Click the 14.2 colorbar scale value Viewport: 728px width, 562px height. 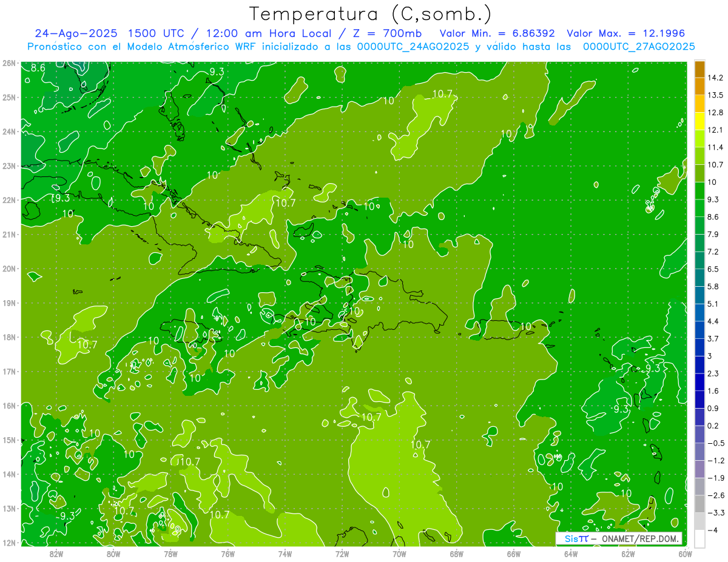click(x=715, y=78)
